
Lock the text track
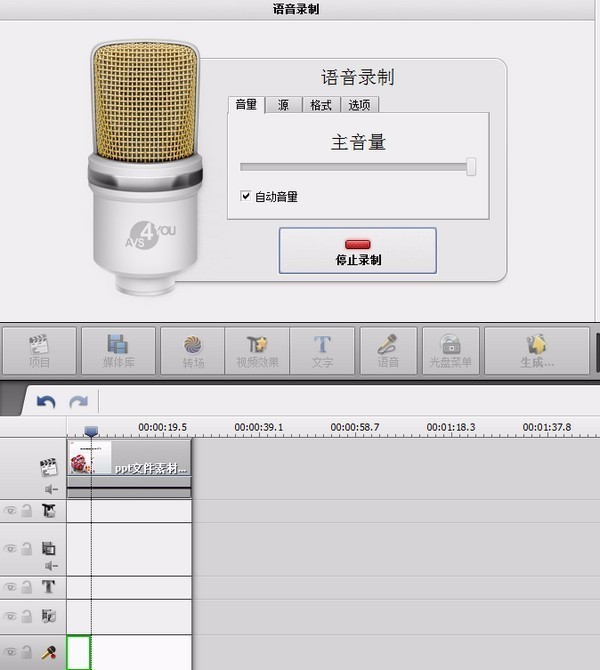pyautogui.click(x=26, y=586)
